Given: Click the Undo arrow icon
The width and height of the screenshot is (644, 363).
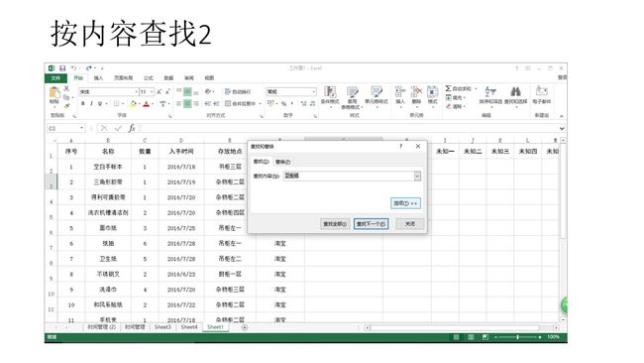Looking at the screenshot, I should click(x=73, y=68).
